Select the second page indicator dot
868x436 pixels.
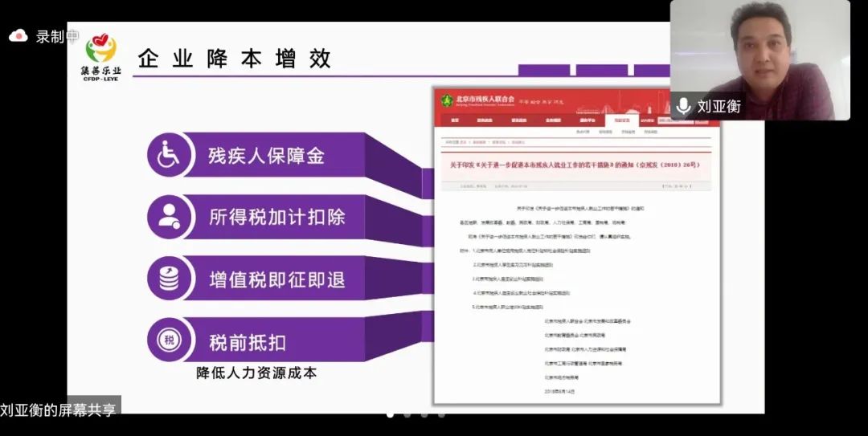click(x=407, y=414)
